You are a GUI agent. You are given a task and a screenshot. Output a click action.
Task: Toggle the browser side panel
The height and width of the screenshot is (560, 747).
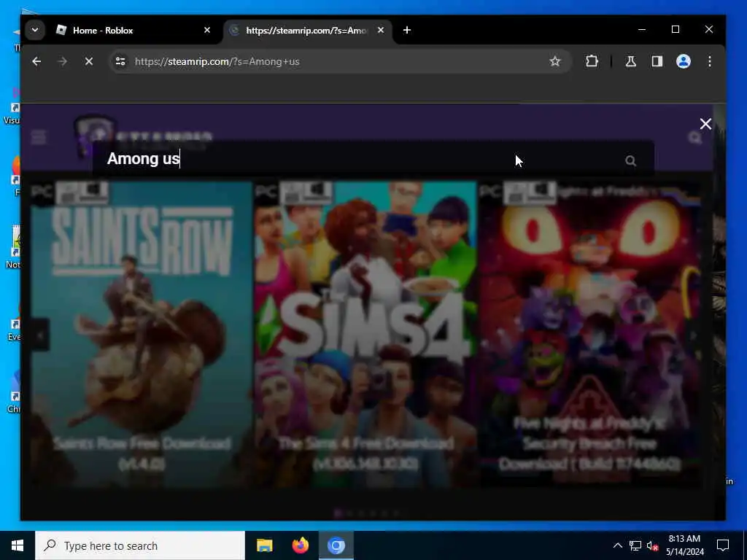(657, 61)
